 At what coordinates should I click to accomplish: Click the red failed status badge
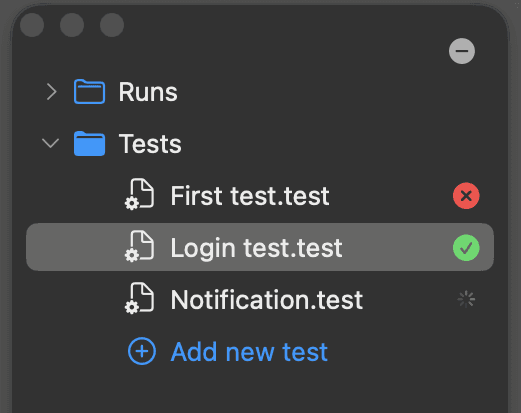pos(466,196)
